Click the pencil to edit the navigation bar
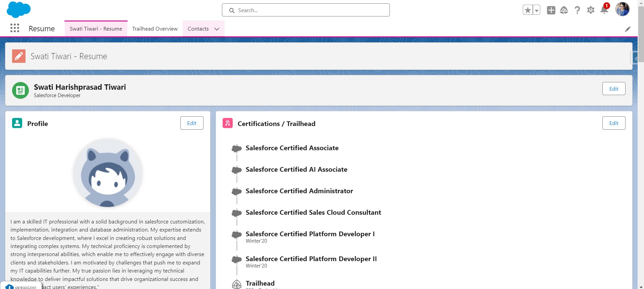Image resolution: width=644 pixels, height=289 pixels. pyautogui.click(x=628, y=29)
